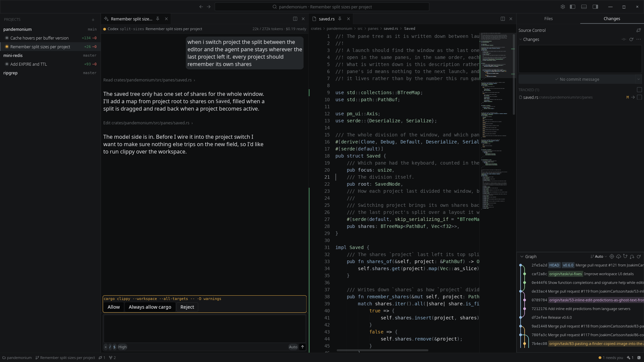Open saved.rs diff with the arrow icon
644x362 pixels.
point(633,97)
